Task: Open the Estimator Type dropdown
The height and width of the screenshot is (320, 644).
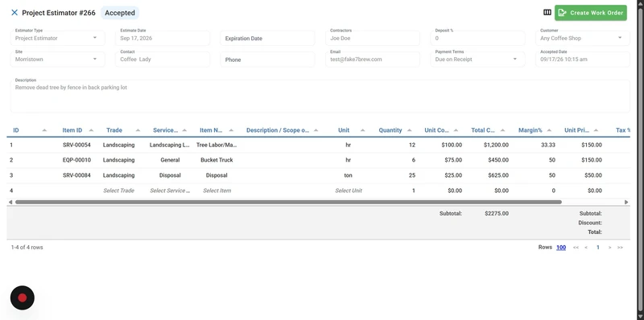Action: pos(57,38)
